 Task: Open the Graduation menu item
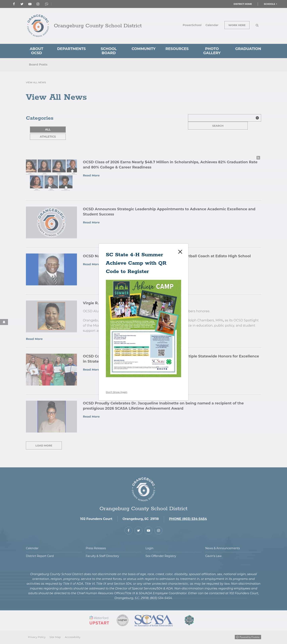(x=248, y=49)
